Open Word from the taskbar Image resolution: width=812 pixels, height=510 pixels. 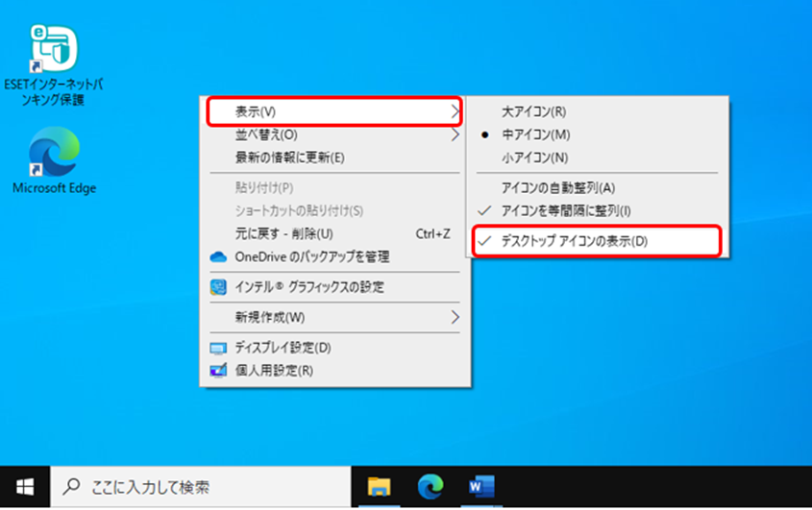click(x=481, y=487)
